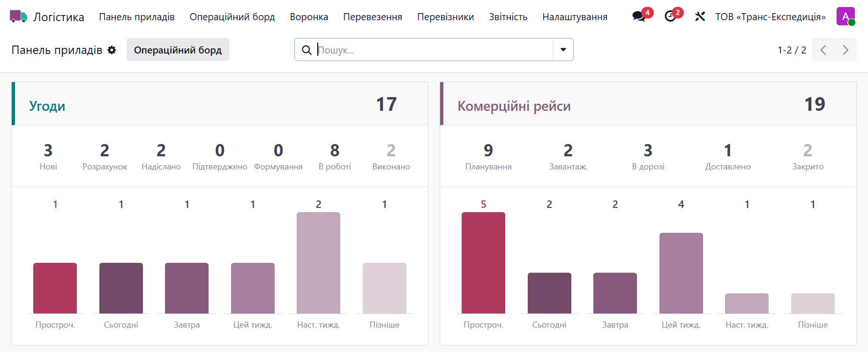This screenshot has width=868, height=352.
Task: Click the Угоди total count 17
Action: click(387, 104)
